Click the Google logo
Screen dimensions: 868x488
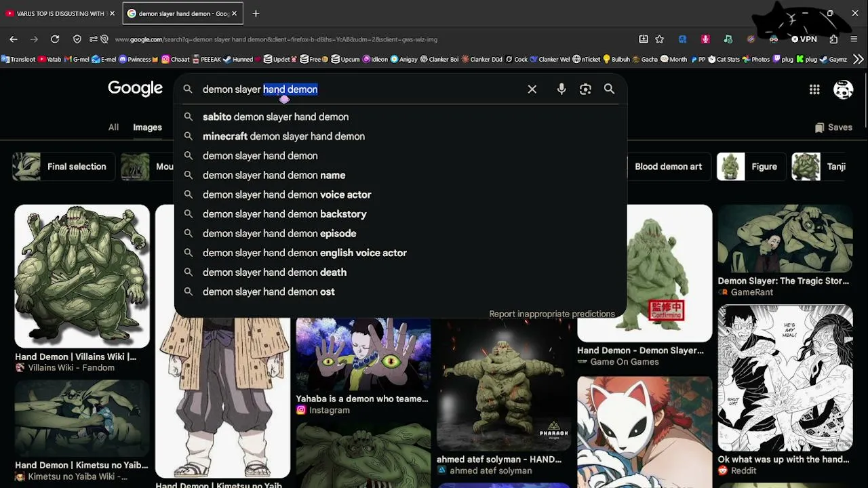(135, 88)
